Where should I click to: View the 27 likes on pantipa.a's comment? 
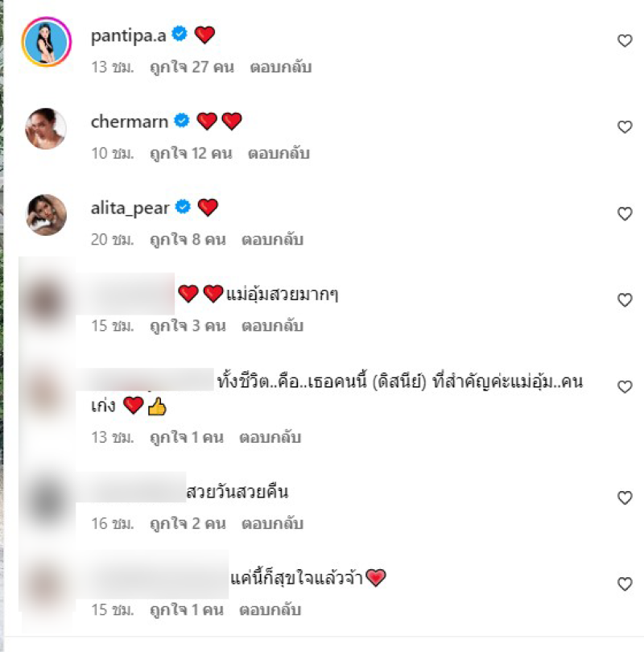click(192, 67)
